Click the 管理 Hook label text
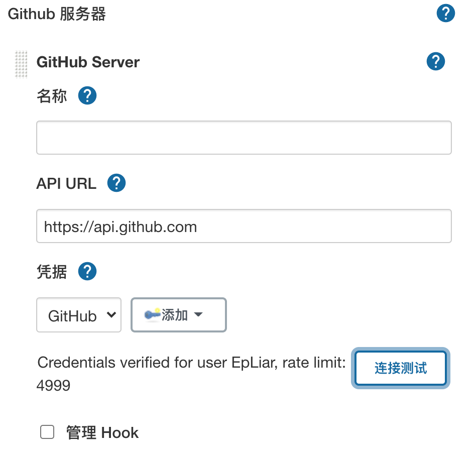 102,433
